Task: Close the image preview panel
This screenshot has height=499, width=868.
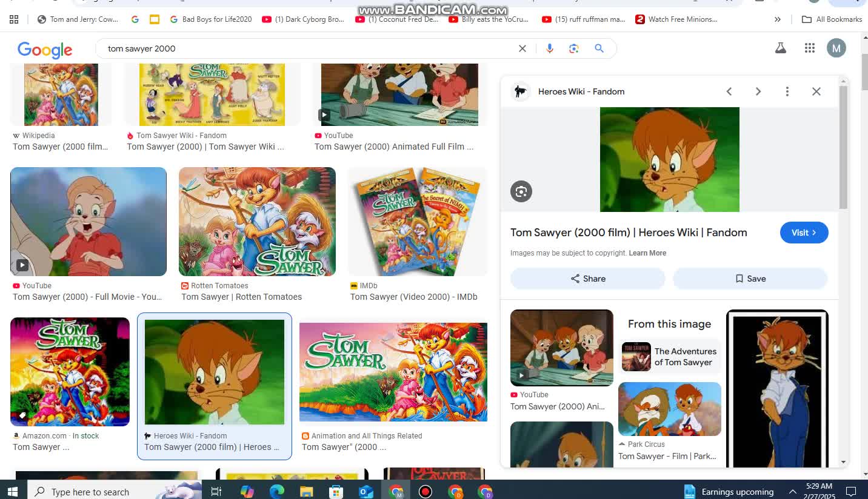Action: click(816, 91)
